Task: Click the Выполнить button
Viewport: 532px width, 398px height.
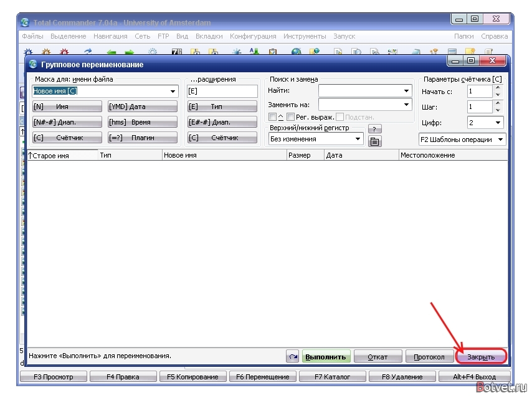Action: [x=326, y=357]
